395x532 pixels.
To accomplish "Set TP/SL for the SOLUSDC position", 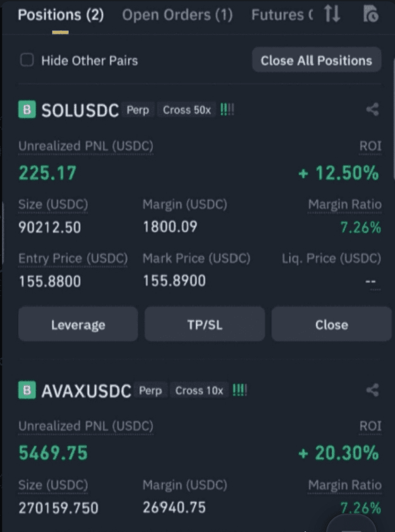I will pos(204,325).
